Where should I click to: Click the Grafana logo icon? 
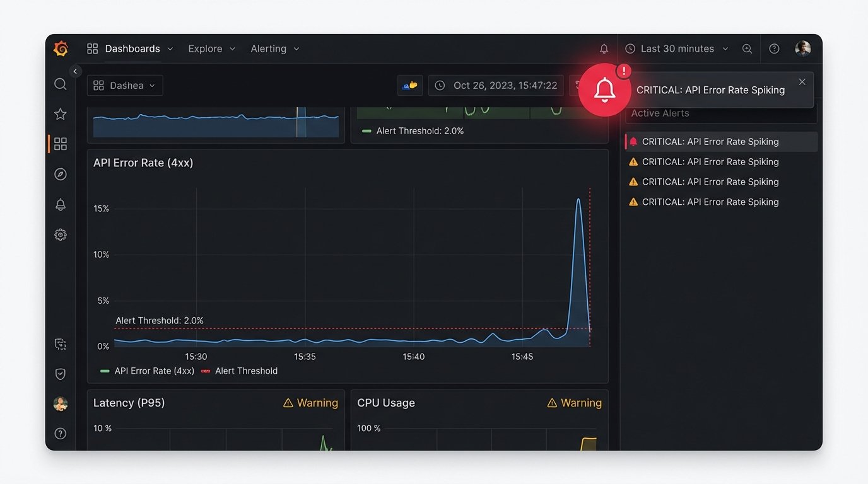[x=61, y=49]
